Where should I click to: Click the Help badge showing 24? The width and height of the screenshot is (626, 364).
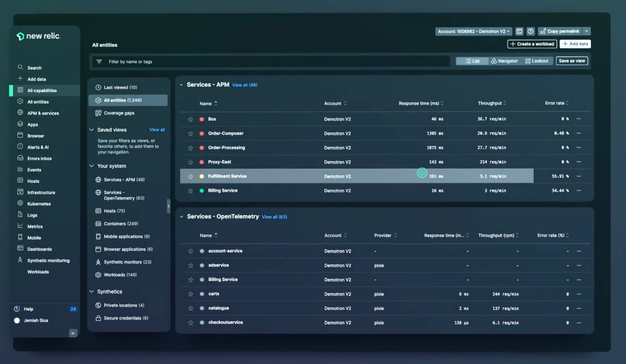[x=73, y=309]
